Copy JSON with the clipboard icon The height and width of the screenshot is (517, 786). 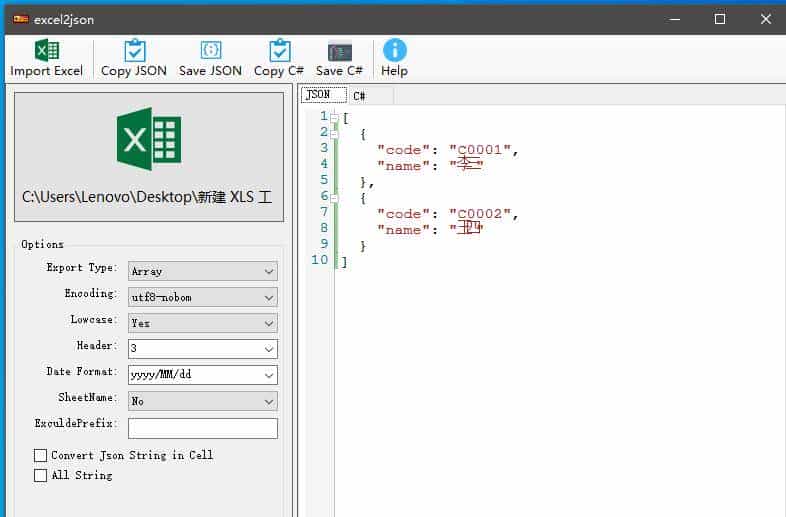(x=134, y=50)
